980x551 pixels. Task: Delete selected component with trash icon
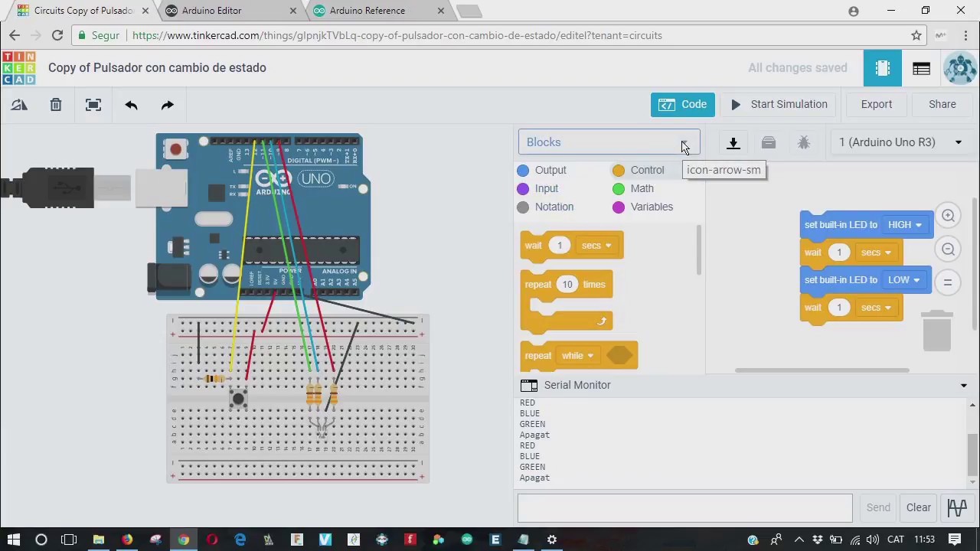[x=56, y=105]
